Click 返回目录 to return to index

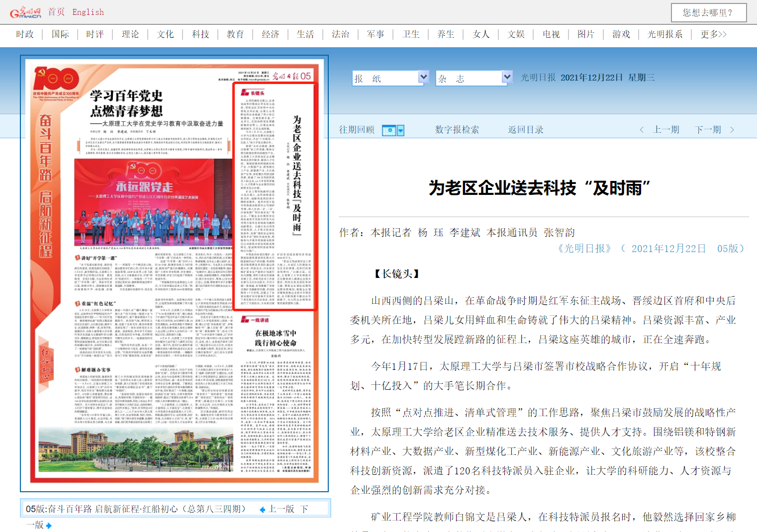tap(525, 130)
